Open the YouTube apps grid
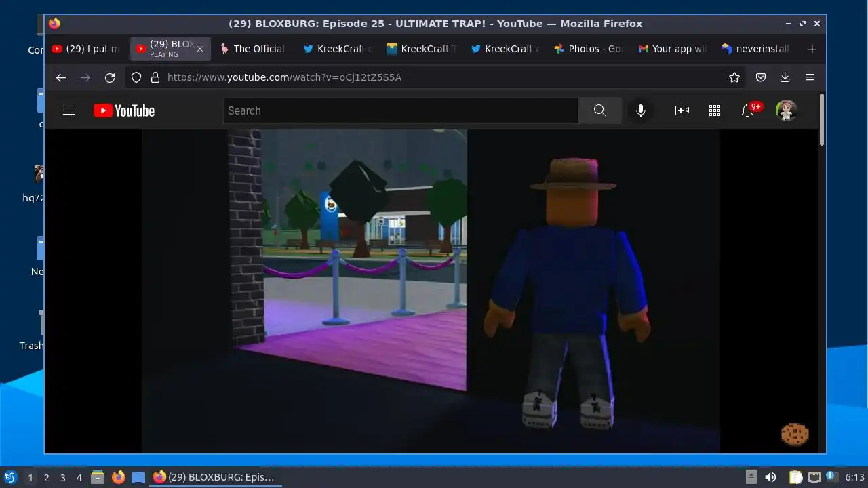Image resolution: width=868 pixels, height=488 pixels. tap(715, 110)
